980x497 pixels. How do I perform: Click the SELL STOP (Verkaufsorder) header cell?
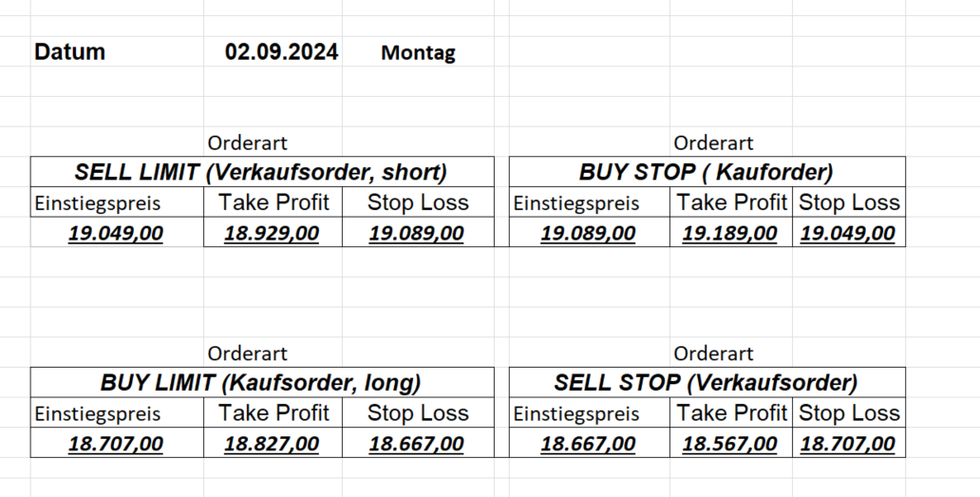click(x=706, y=383)
